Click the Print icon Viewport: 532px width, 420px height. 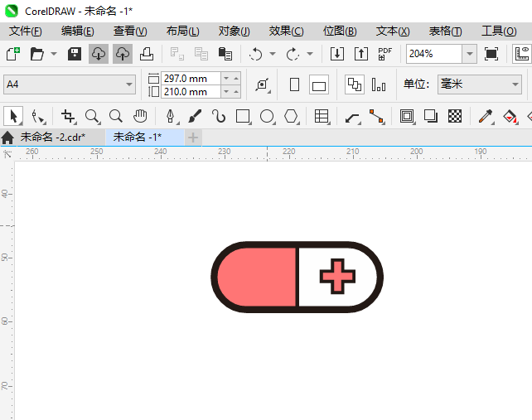point(147,54)
